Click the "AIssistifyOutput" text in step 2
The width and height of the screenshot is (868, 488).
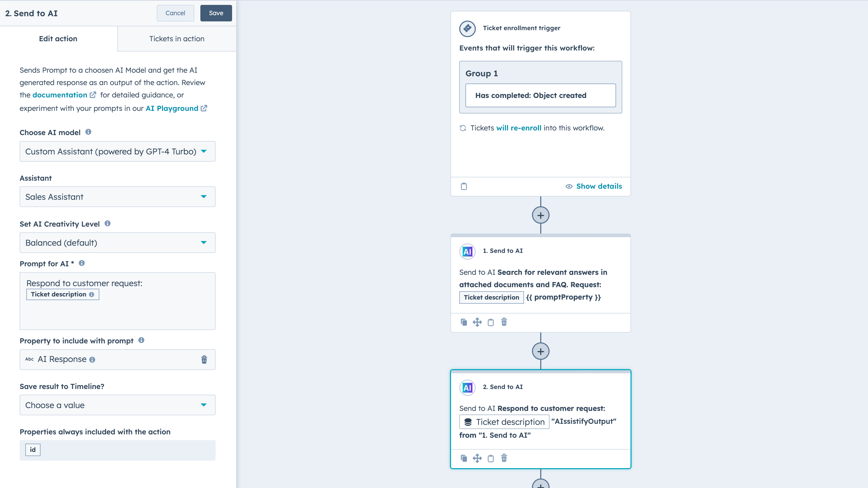[584, 421]
